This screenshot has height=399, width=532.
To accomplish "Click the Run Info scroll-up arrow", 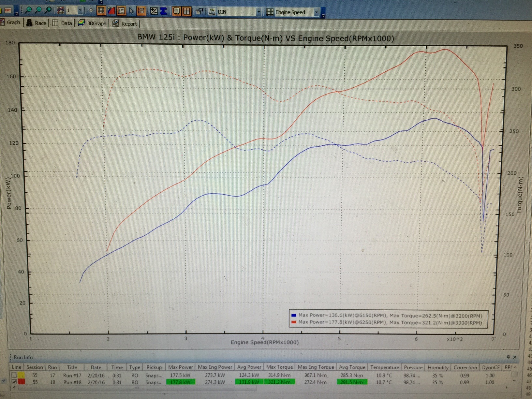I will [x=515, y=367].
